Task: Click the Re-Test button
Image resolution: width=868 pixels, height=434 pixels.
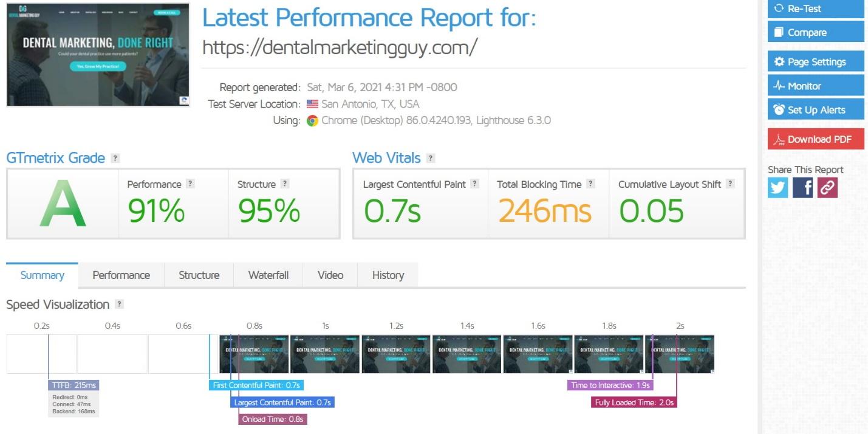Action: pyautogui.click(x=816, y=9)
